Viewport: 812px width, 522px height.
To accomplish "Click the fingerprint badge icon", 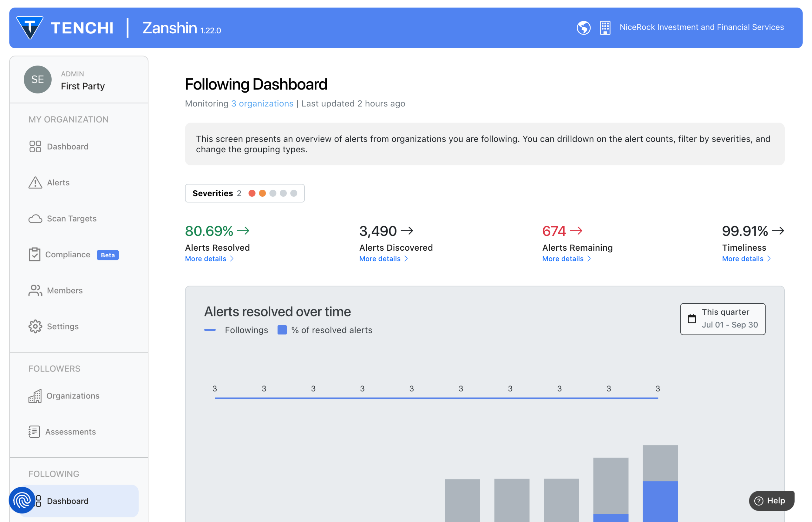I will 22,500.
